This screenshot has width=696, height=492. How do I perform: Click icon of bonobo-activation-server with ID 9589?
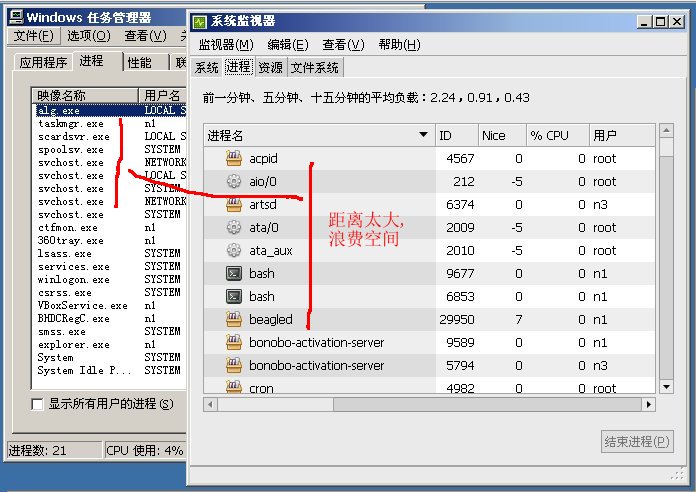[x=234, y=342]
